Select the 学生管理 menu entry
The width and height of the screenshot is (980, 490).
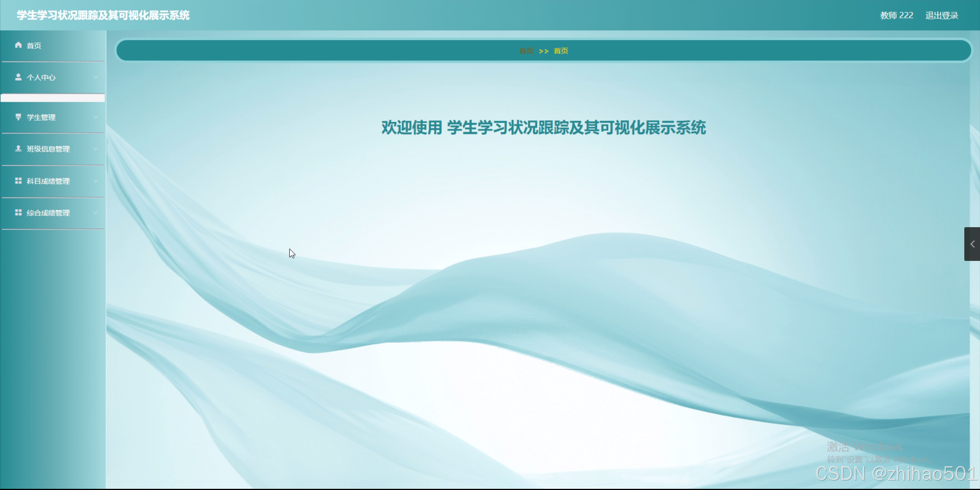click(x=41, y=117)
